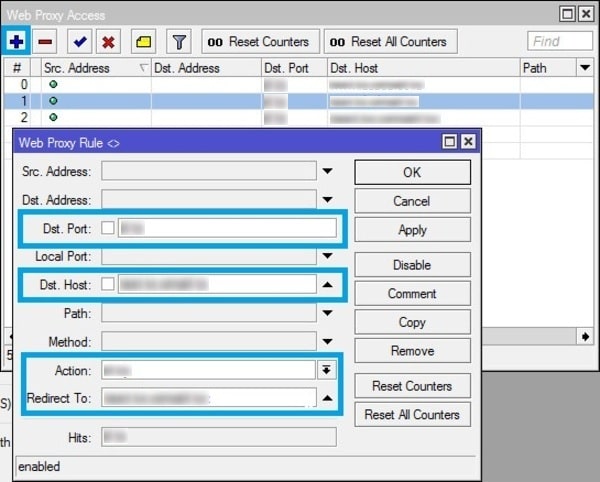Click the blue checkmark Enable icon
The height and width of the screenshot is (482, 600).
[x=79, y=42]
